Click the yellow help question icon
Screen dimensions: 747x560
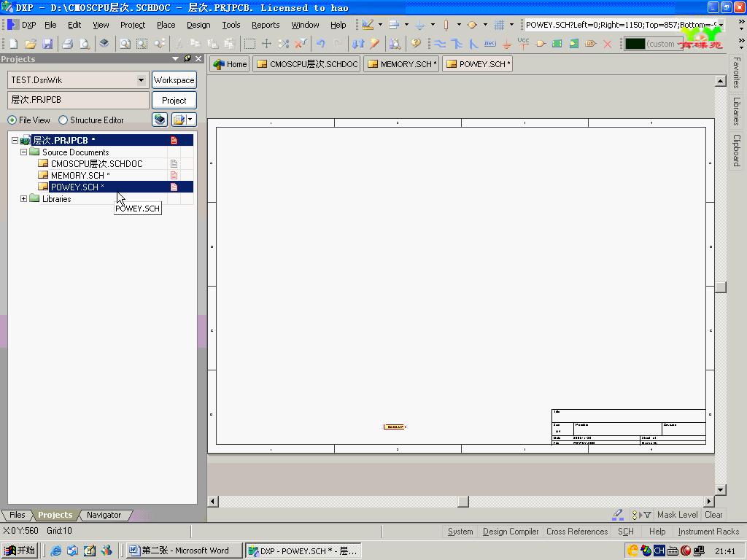coord(416,44)
